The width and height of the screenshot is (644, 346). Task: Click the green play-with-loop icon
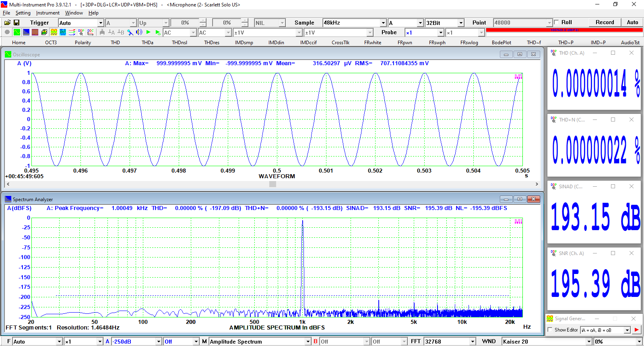158,32
